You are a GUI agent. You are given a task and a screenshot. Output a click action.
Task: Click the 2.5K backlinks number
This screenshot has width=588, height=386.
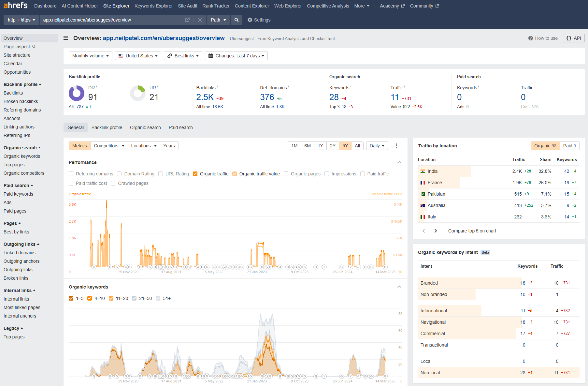point(205,97)
